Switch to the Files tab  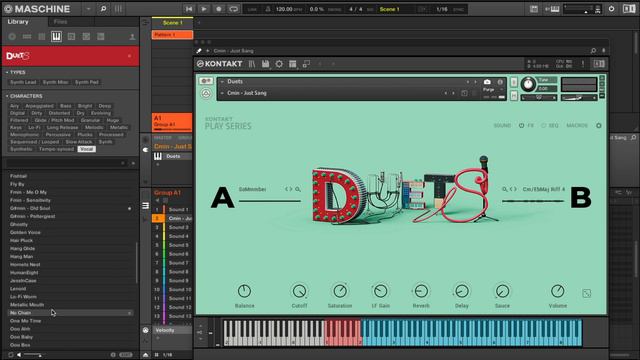point(60,22)
